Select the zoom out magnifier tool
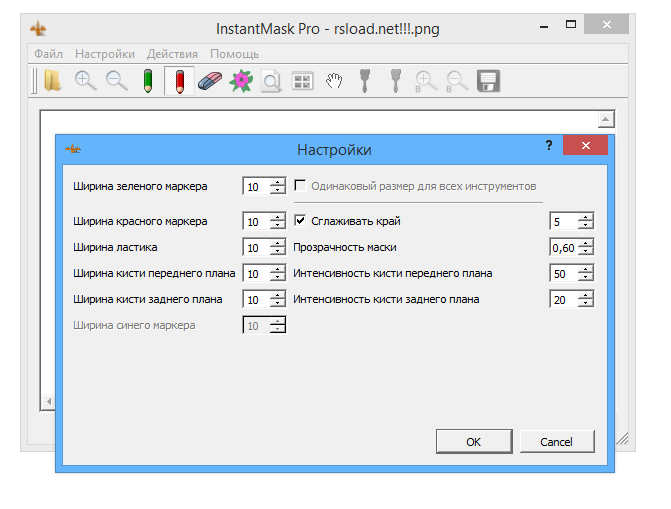 click(116, 81)
